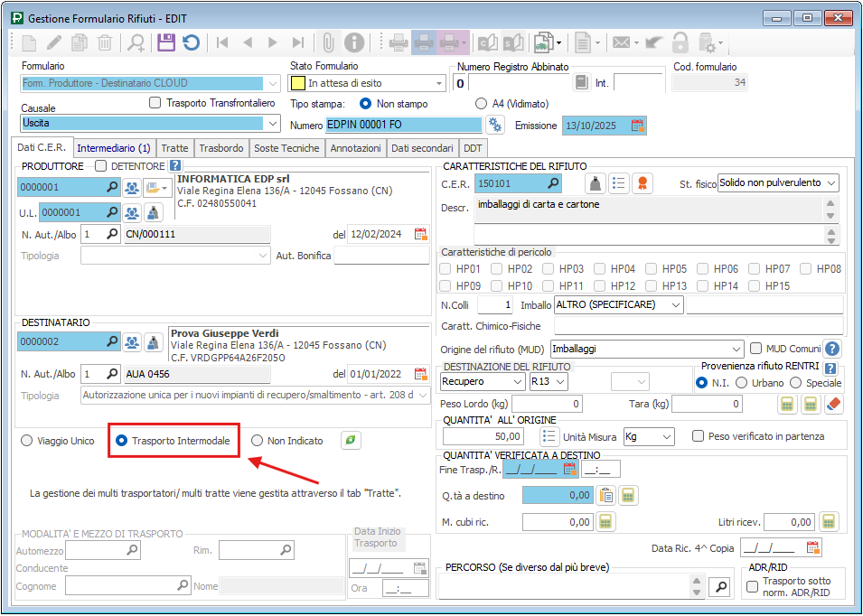This screenshot has height=616, width=863.
Task: Open the Annotazioni tab
Action: pos(355,148)
